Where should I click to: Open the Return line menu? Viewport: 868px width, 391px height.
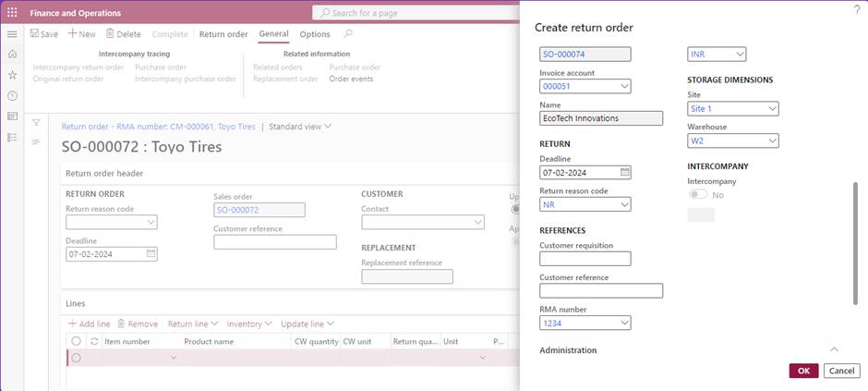pos(193,324)
